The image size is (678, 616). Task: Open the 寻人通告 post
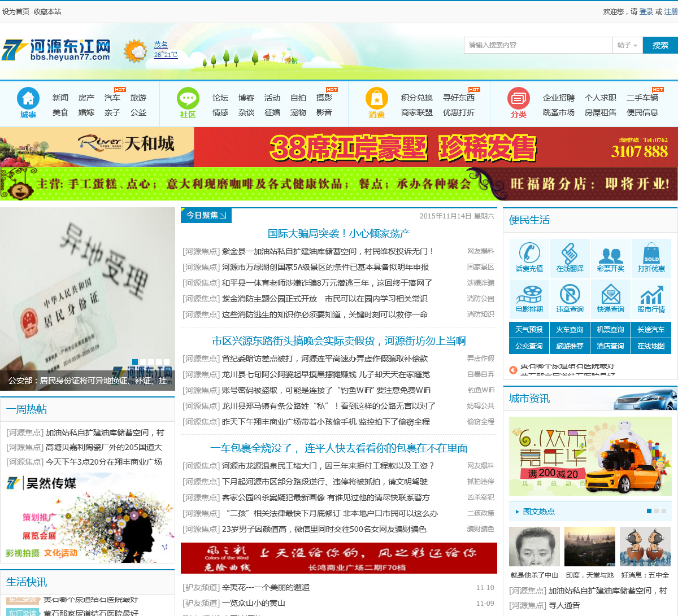(564, 605)
